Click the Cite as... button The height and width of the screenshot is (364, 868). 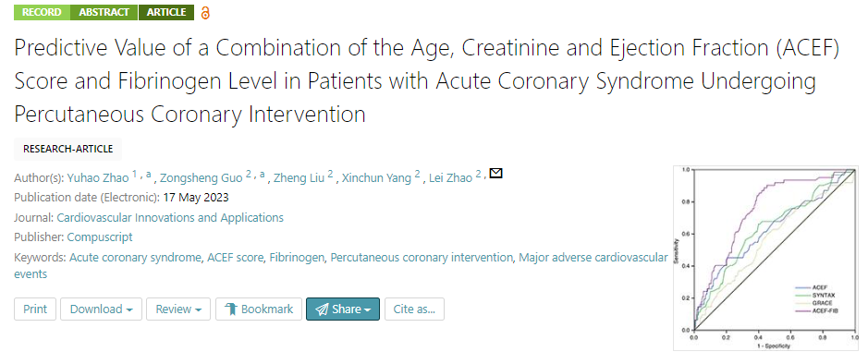pos(414,309)
